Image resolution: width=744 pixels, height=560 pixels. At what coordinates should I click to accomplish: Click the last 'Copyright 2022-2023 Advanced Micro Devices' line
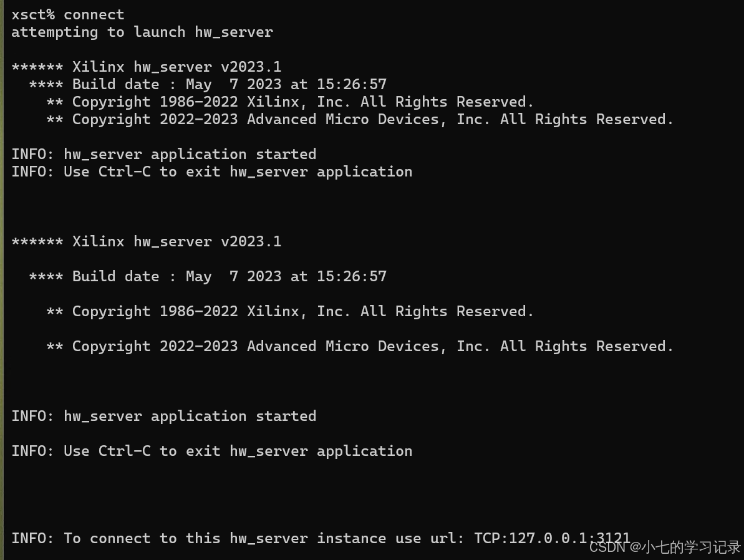pyautogui.click(x=360, y=347)
